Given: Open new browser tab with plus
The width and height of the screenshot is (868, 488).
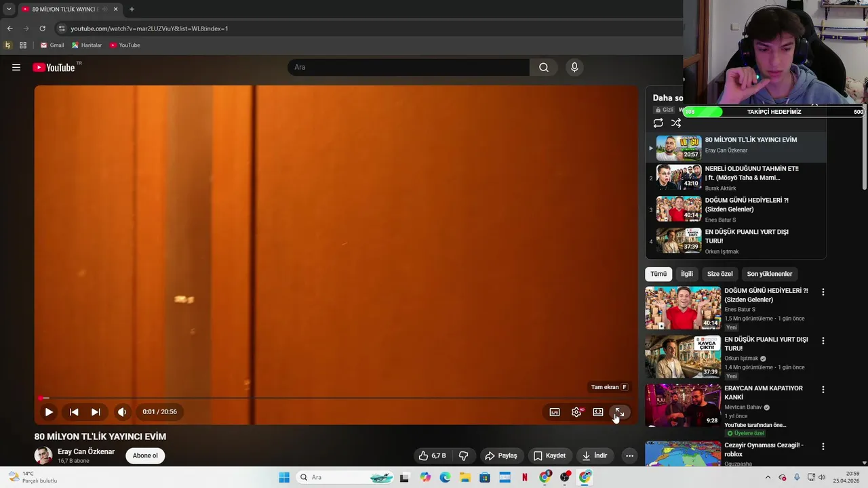Looking at the screenshot, I should tap(132, 9).
